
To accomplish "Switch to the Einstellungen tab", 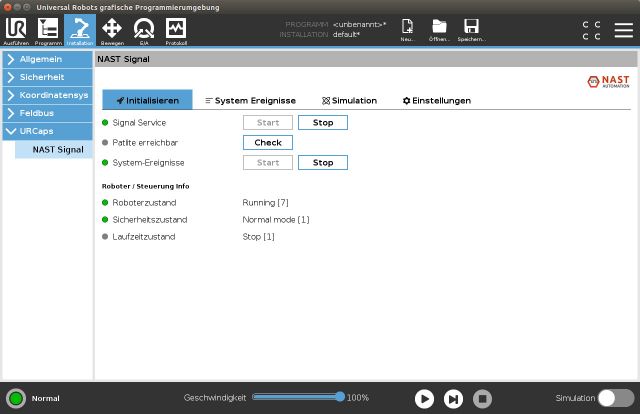I will (x=436, y=101).
